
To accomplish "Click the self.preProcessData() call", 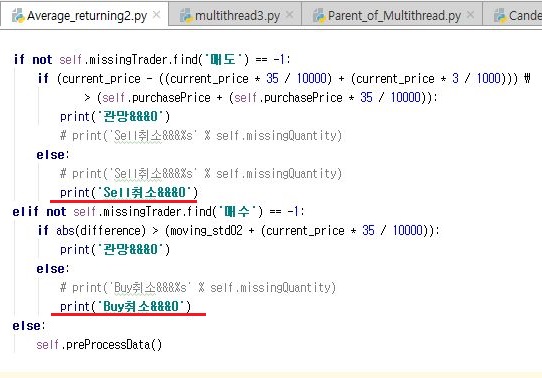I will coord(99,344).
